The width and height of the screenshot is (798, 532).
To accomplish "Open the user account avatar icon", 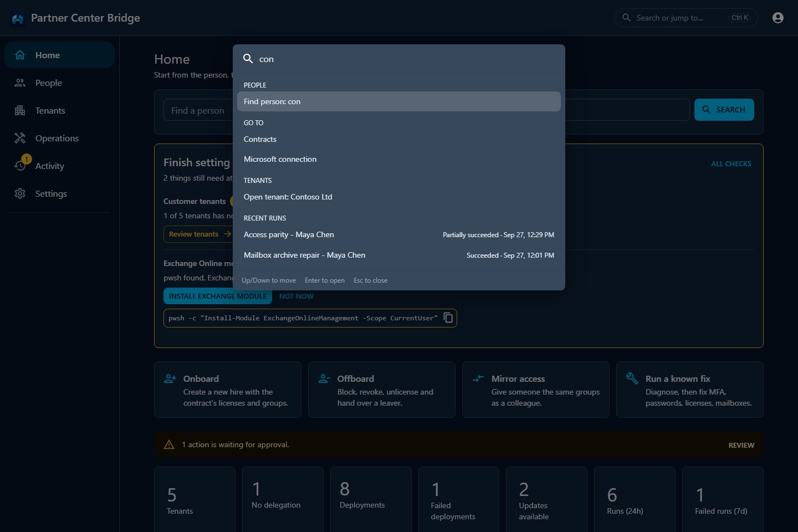I will 778,18.
